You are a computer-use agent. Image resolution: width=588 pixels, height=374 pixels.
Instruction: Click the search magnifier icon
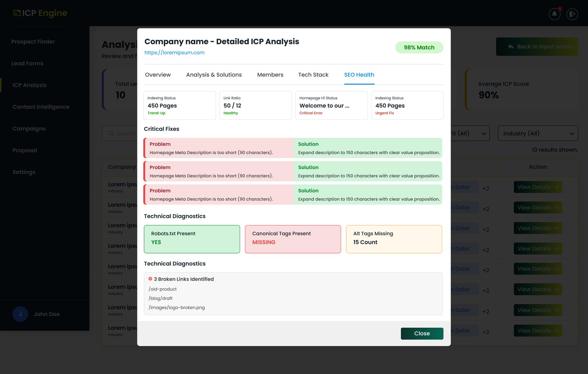(x=111, y=133)
